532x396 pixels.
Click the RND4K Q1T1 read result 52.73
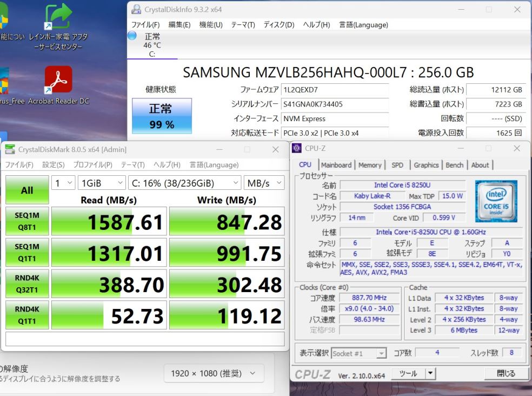point(109,315)
